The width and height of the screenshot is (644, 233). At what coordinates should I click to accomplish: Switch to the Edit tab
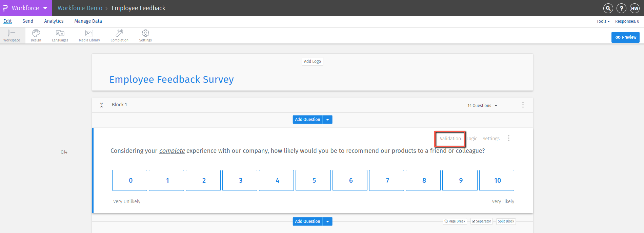(x=7, y=21)
